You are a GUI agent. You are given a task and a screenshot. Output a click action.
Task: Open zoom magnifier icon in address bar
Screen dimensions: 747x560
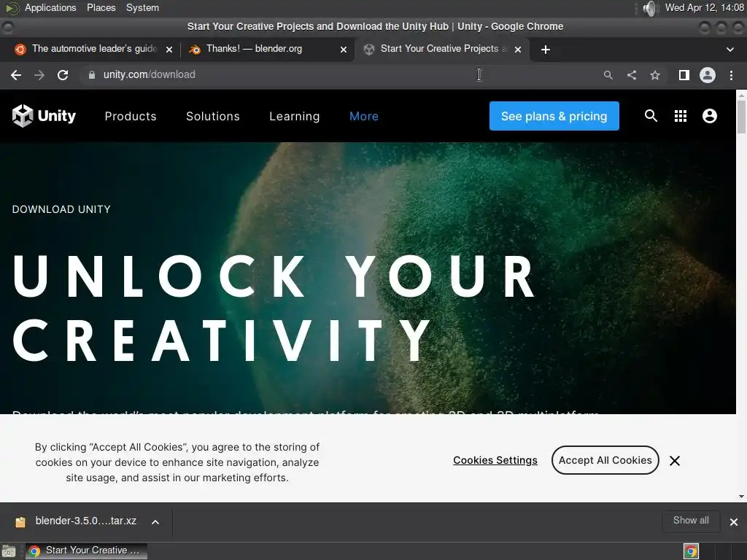click(x=608, y=75)
